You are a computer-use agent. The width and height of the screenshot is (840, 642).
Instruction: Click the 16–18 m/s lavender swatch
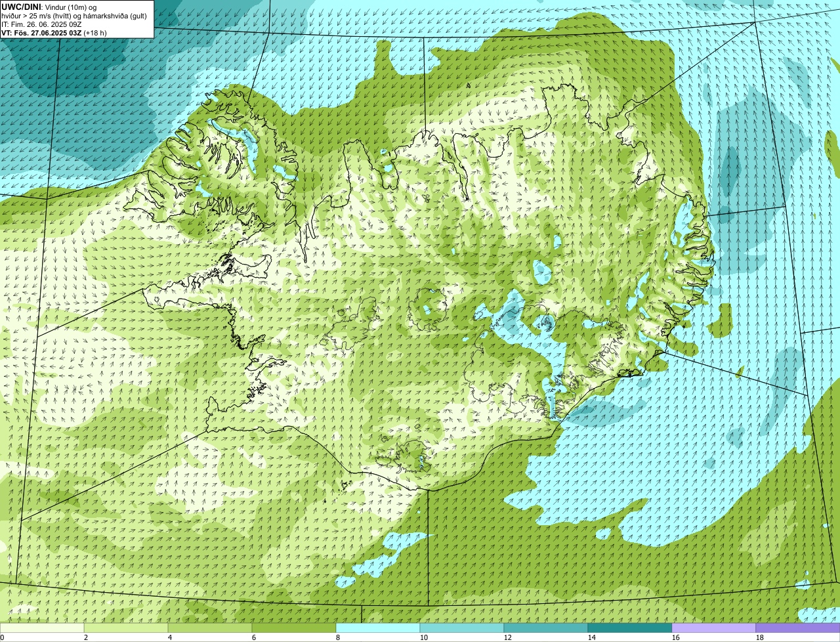click(x=714, y=628)
